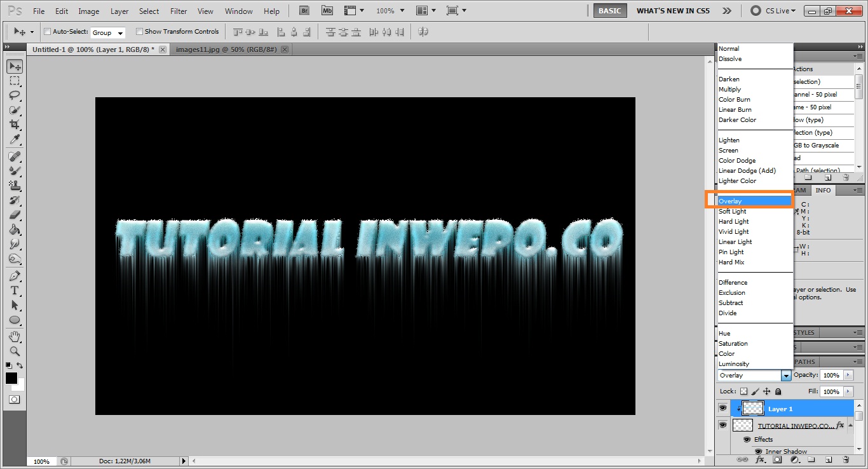This screenshot has width=868, height=469.
Task: Select the Paint Bucket tool
Action: pos(15,229)
